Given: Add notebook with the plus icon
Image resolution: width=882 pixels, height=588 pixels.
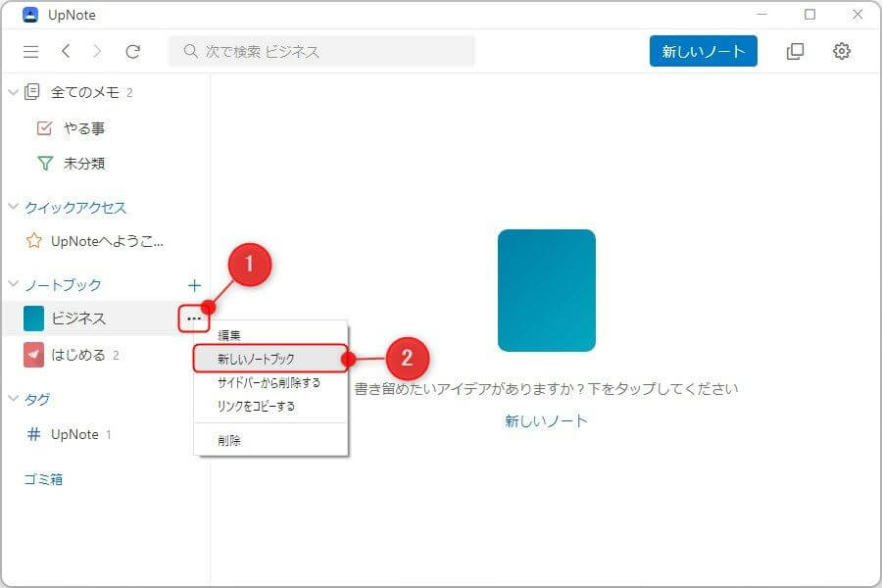Looking at the screenshot, I should (194, 285).
